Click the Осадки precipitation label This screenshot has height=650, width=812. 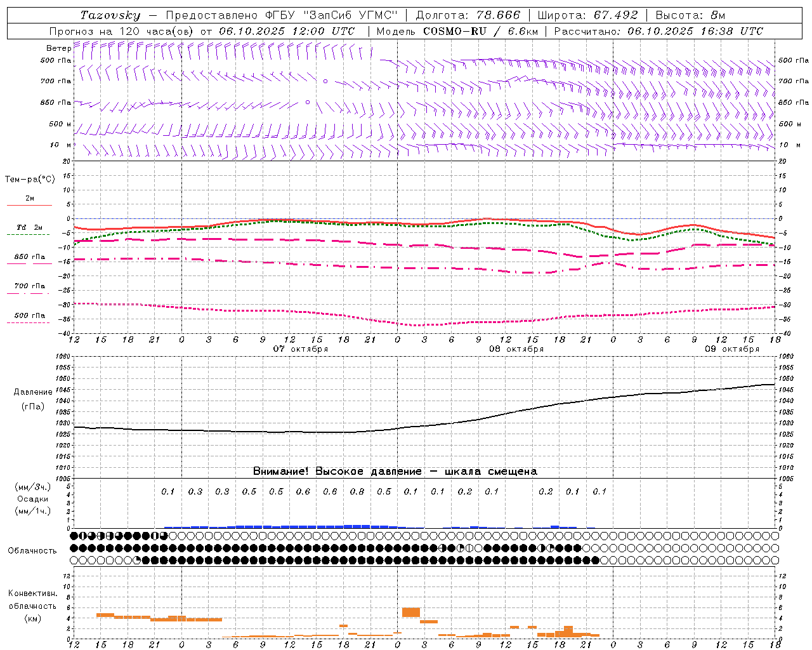pos(33,499)
